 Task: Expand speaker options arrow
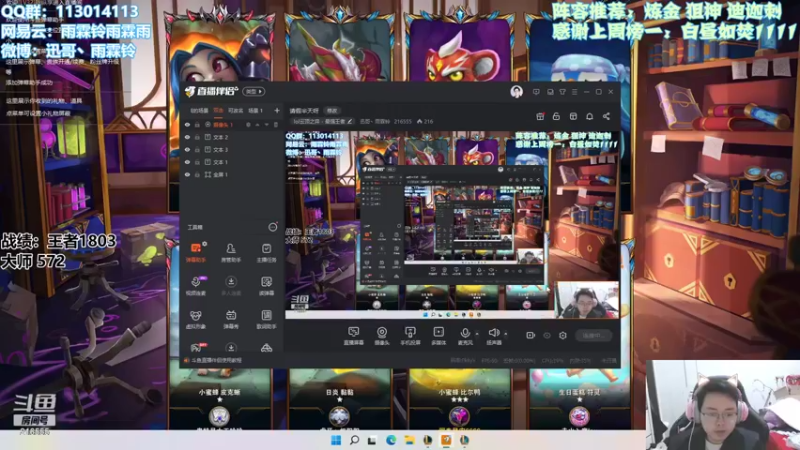(x=506, y=334)
